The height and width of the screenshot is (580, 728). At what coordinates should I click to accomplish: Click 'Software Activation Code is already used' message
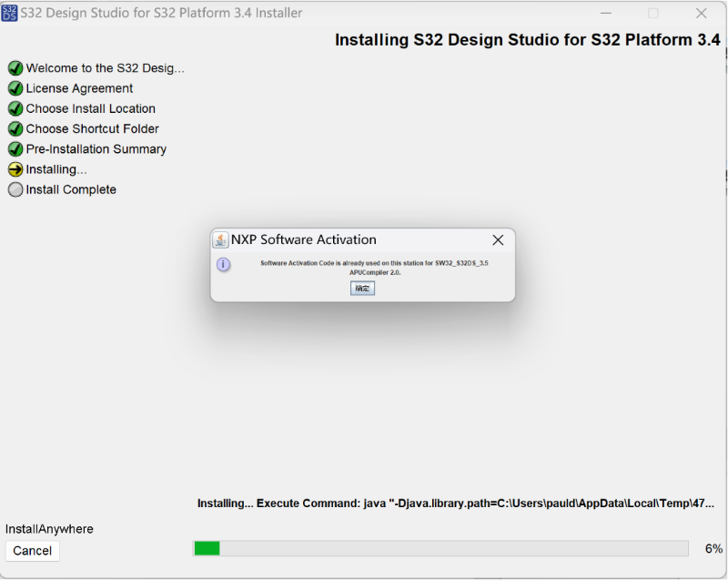click(374, 268)
